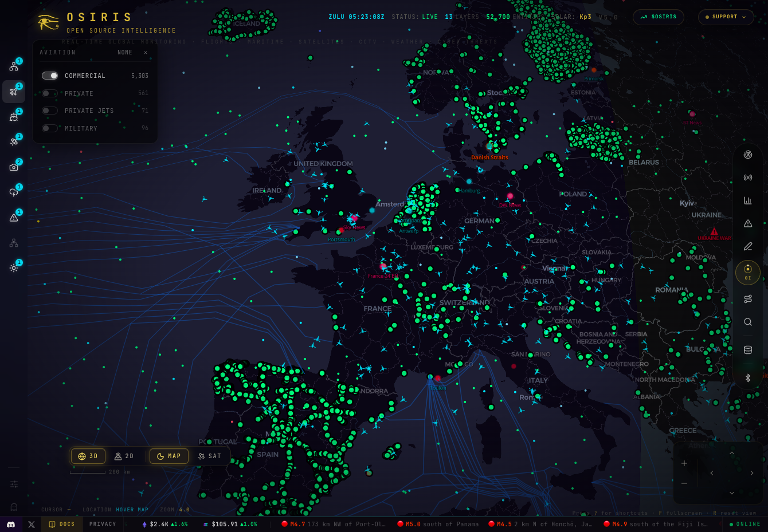Open the DOCS link

tap(62, 524)
